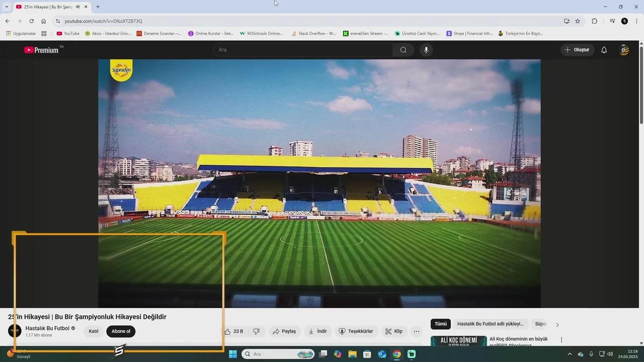Screen dimensions: 644x362
Task: Open the YouTube notifications bell
Action: 604,50
